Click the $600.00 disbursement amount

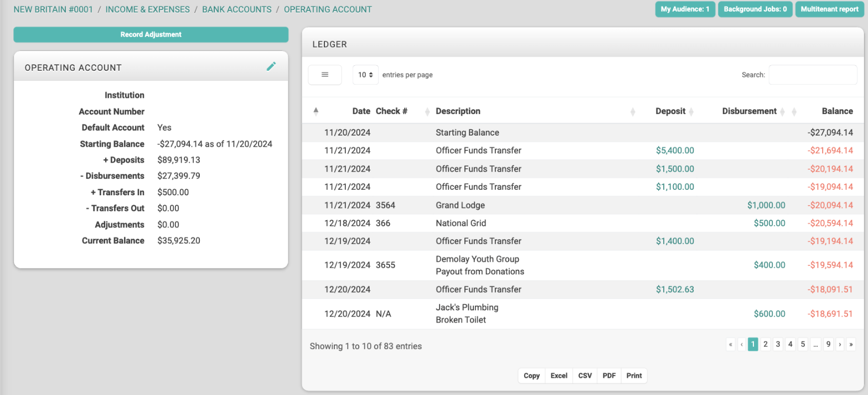769,314
